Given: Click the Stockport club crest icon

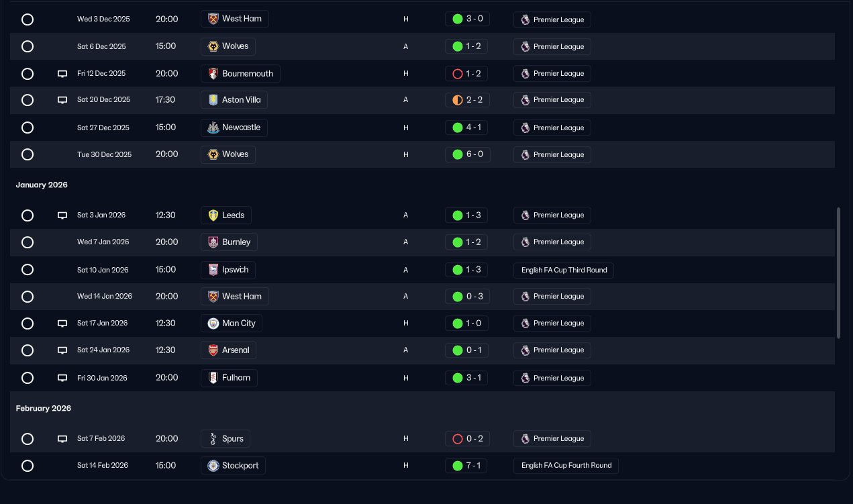Looking at the screenshot, I should pos(213,466).
